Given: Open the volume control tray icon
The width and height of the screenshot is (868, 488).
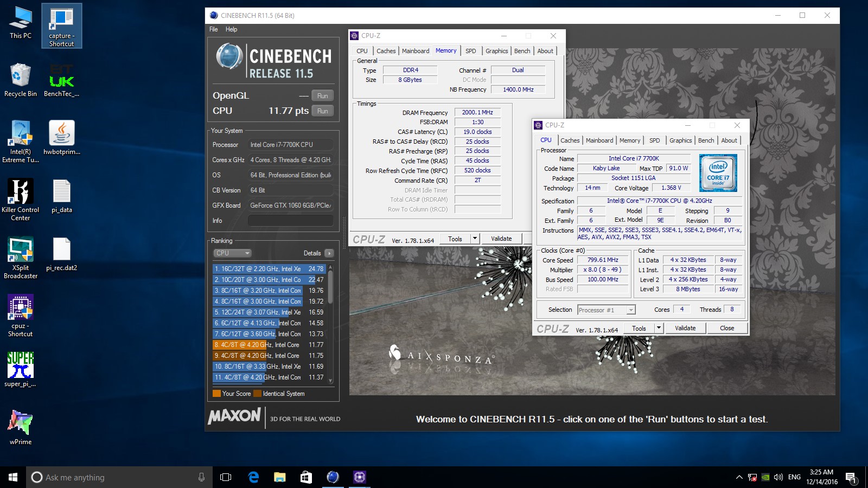Looking at the screenshot, I should coord(778,477).
